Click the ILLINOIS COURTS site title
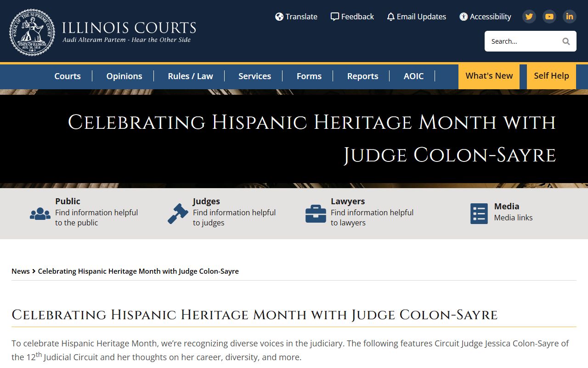The height and width of the screenshot is (368, 588). click(x=129, y=28)
